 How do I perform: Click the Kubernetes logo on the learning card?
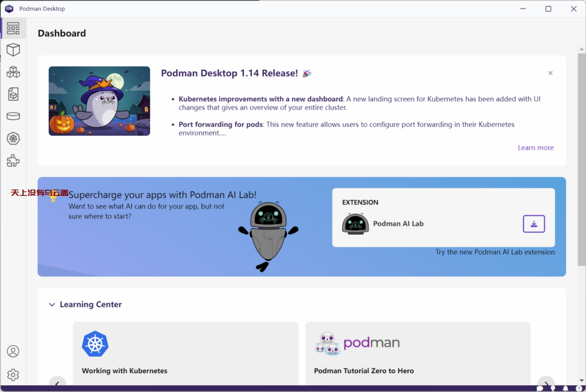(96, 344)
